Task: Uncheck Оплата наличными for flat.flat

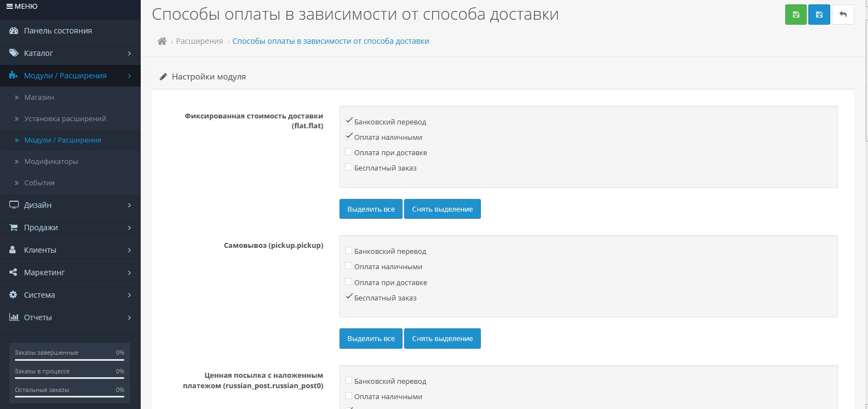Action: tap(348, 137)
